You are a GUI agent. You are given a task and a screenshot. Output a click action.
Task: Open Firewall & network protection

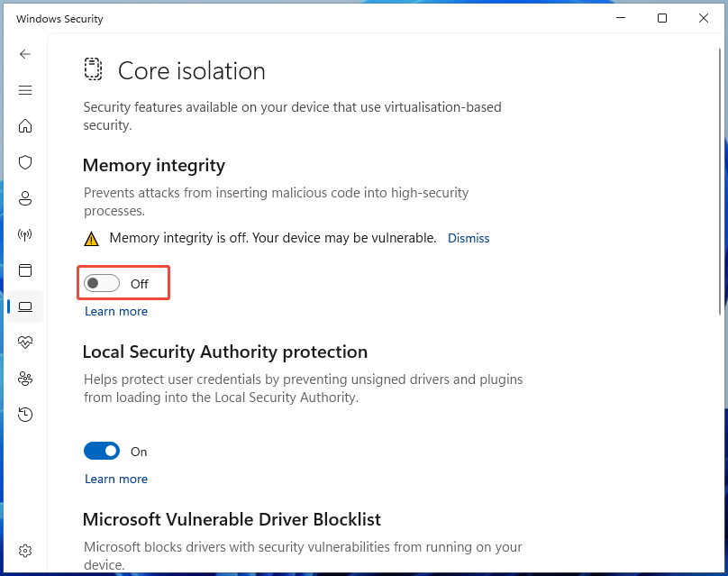[x=25, y=234]
